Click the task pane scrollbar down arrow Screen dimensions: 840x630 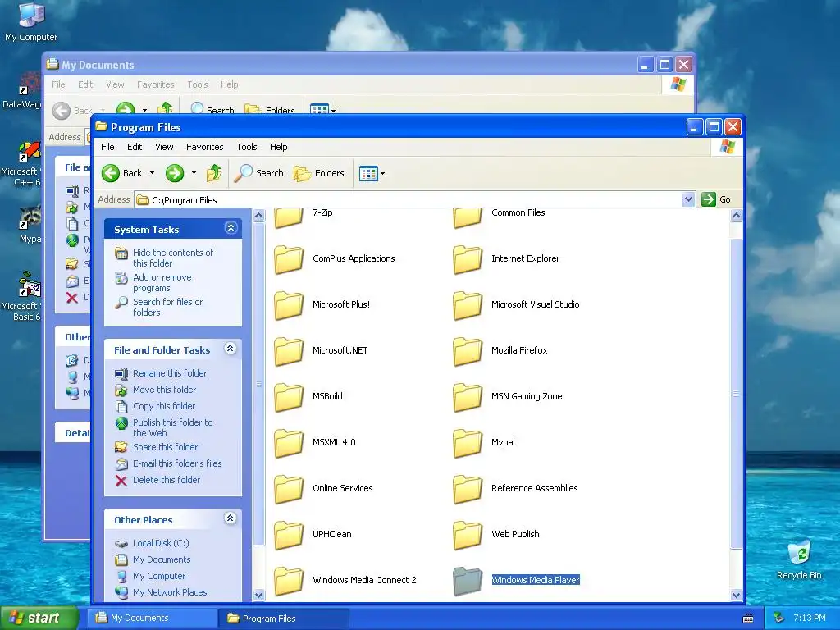point(258,595)
